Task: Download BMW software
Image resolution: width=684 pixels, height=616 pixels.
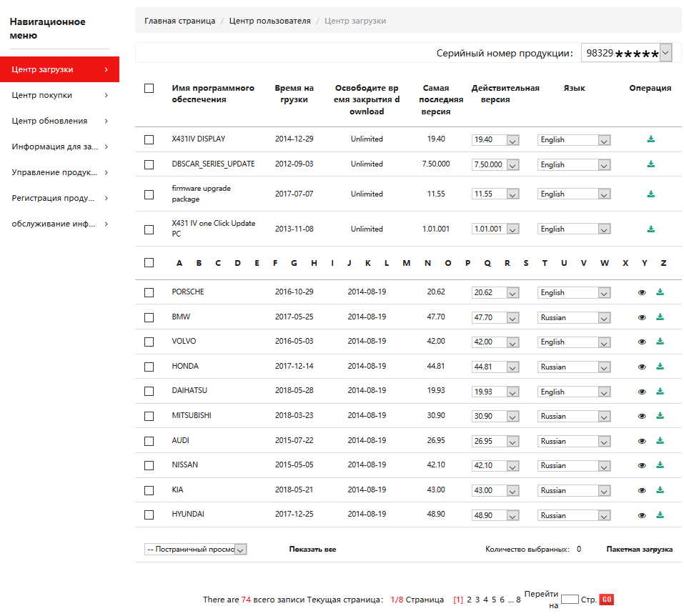Action: [660, 317]
